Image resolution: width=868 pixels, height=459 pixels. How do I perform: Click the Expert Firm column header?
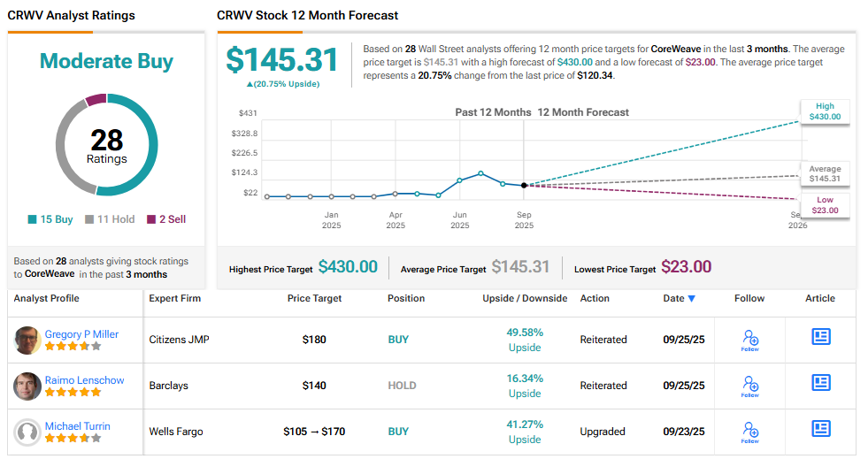point(175,298)
